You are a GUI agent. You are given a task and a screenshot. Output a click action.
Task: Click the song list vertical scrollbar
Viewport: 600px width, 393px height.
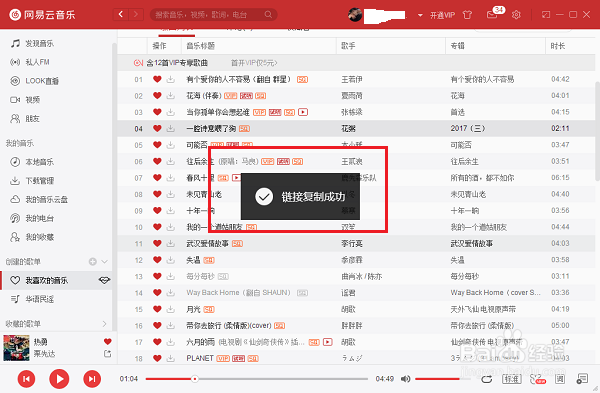(597, 131)
